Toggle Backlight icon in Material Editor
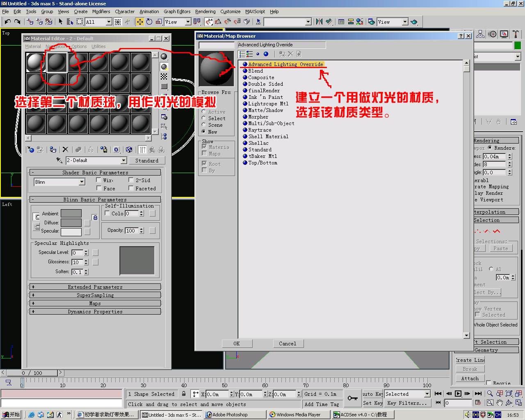The height and width of the screenshot is (420, 525). [164, 66]
